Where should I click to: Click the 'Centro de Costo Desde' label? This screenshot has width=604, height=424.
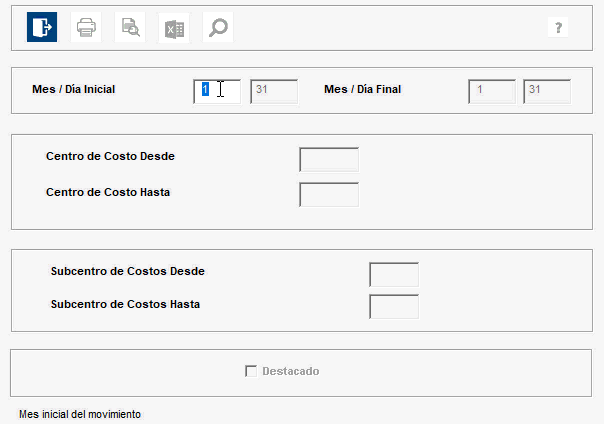[x=110, y=156]
